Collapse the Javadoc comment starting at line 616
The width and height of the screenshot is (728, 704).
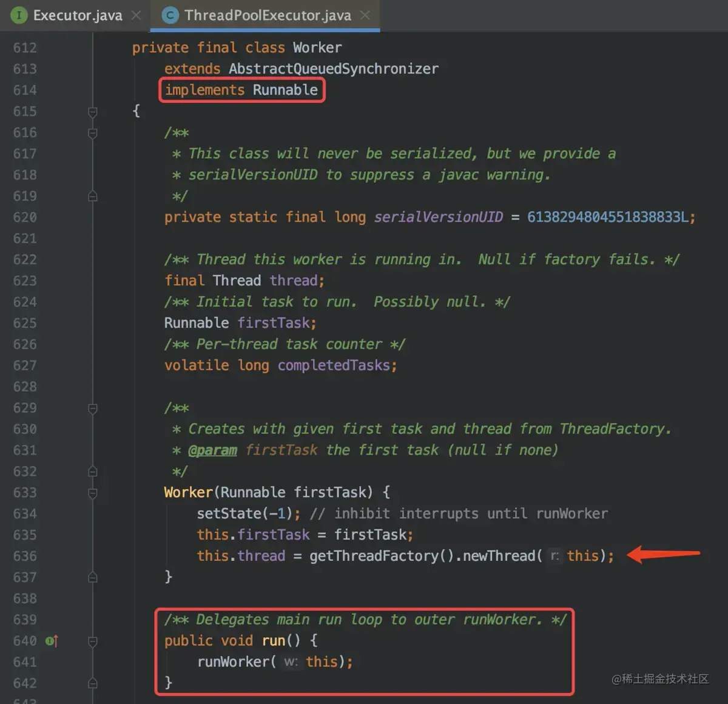[x=93, y=133]
